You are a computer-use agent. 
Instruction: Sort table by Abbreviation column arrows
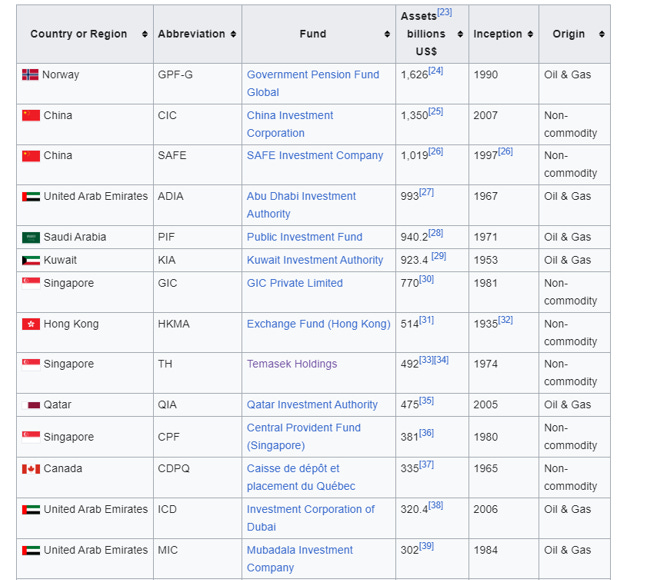[233, 34]
